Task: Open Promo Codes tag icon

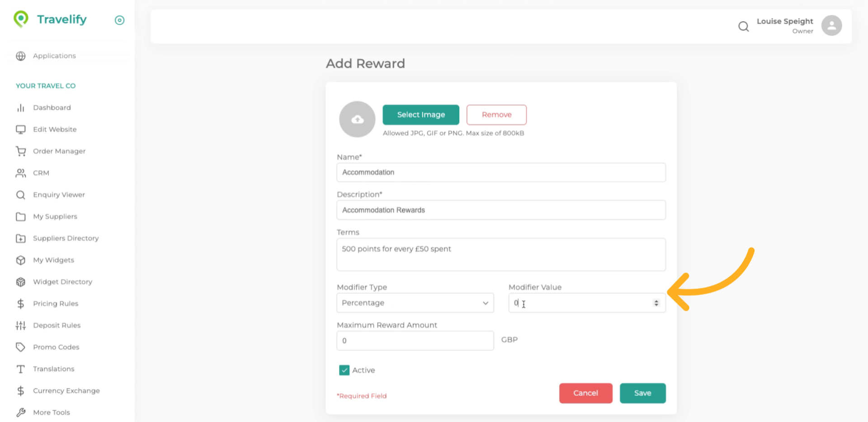Action: pos(21,347)
